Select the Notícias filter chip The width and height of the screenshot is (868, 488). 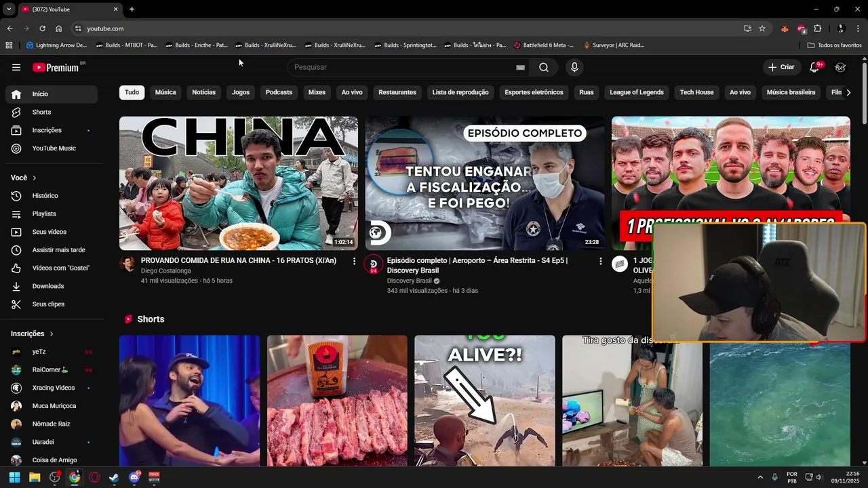[x=203, y=92]
